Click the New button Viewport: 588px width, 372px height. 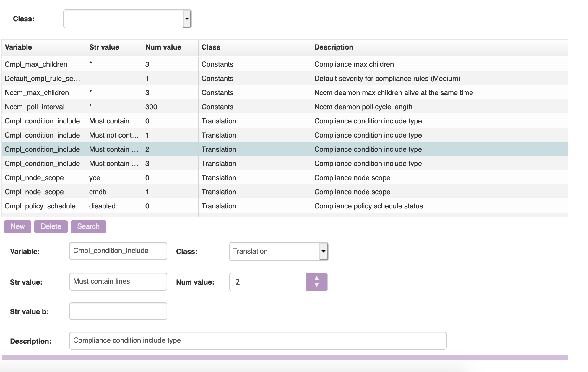tap(18, 227)
